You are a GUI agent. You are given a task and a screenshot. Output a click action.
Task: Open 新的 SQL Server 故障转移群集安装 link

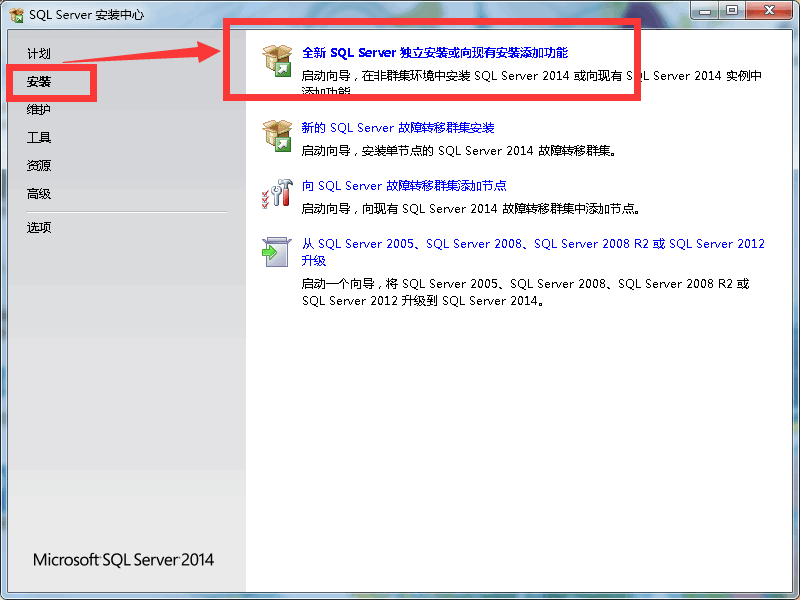point(398,128)
